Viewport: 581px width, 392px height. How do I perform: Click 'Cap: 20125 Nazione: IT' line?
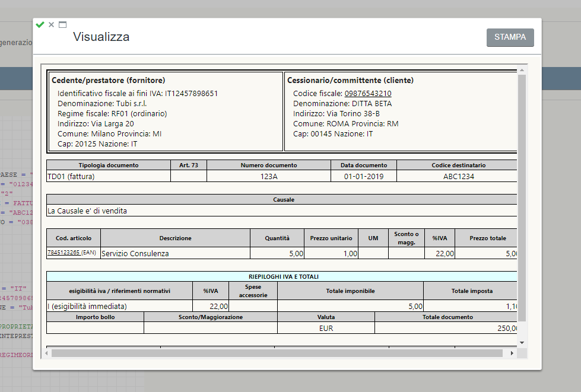click(97, 144)
